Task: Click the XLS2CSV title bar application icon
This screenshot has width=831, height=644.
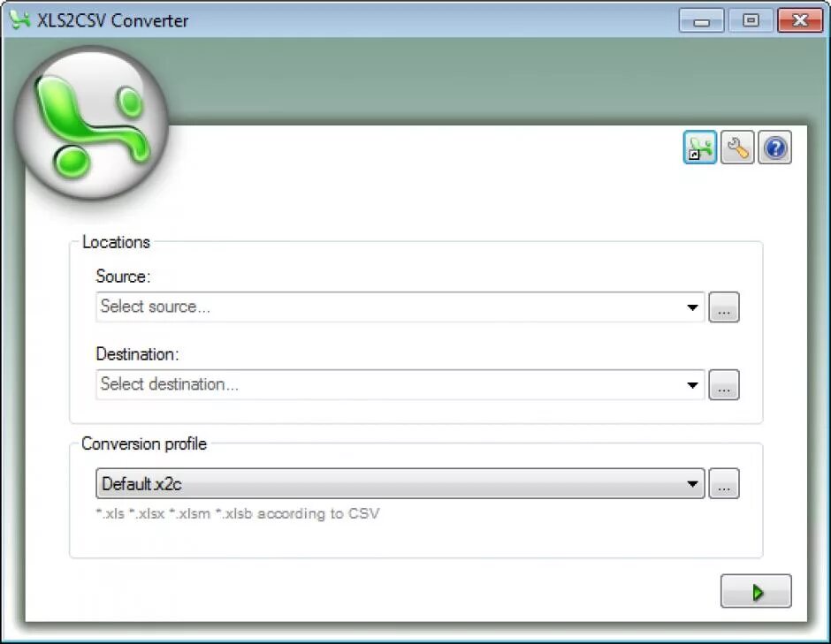Action: coord(20,20)
